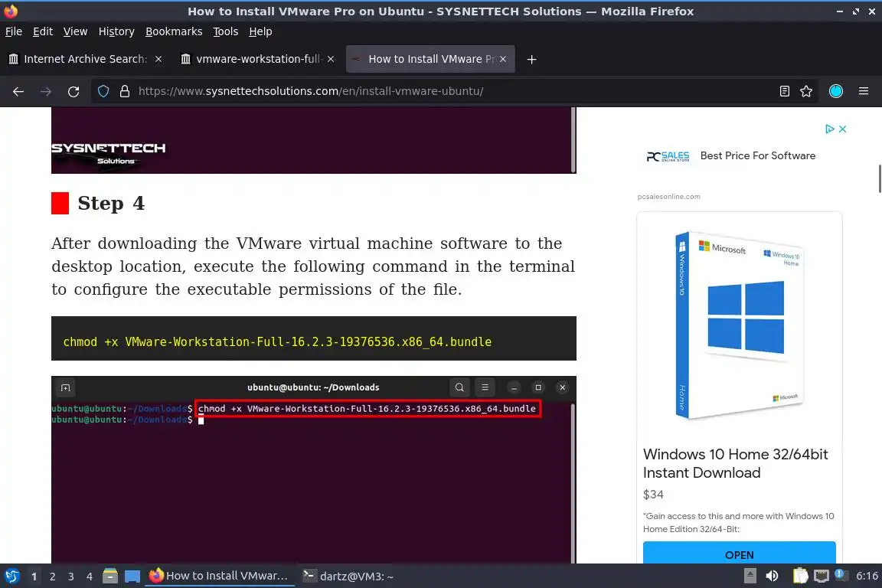Close the How to Install VMware tab

click(503, 59)
